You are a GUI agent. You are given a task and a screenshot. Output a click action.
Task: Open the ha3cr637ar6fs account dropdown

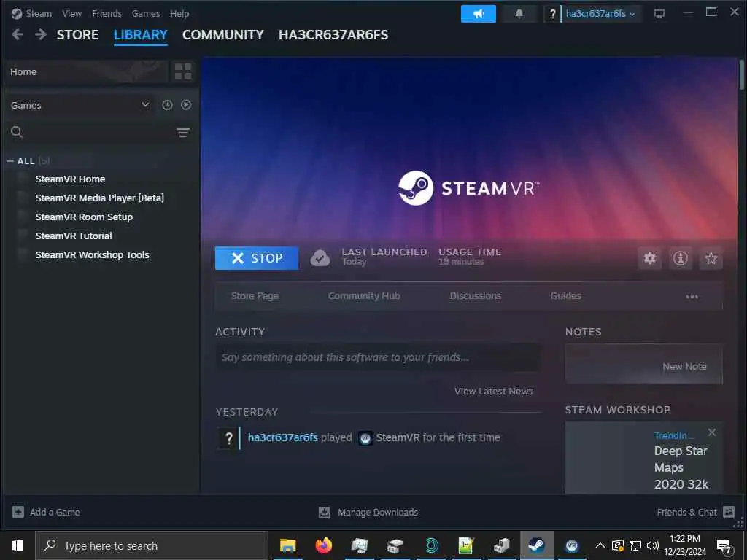click(600, 14)
